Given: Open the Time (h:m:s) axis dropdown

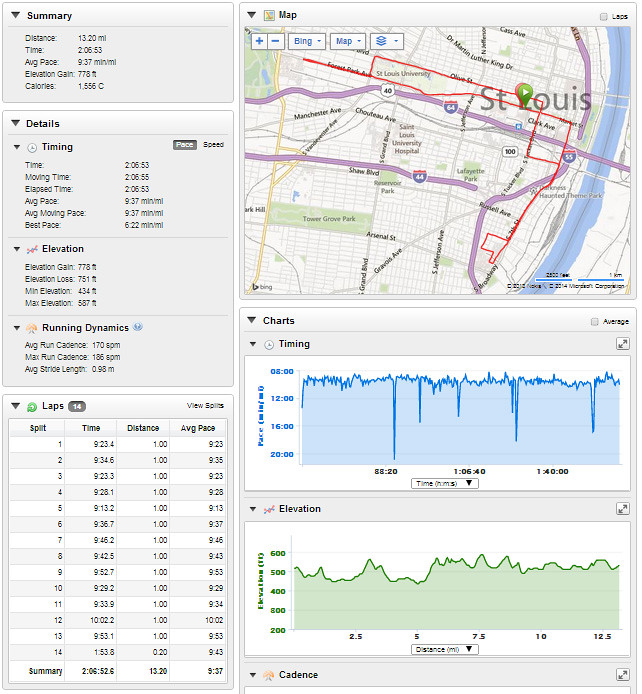Looking at the screenshot, I should tap(445, 483).
